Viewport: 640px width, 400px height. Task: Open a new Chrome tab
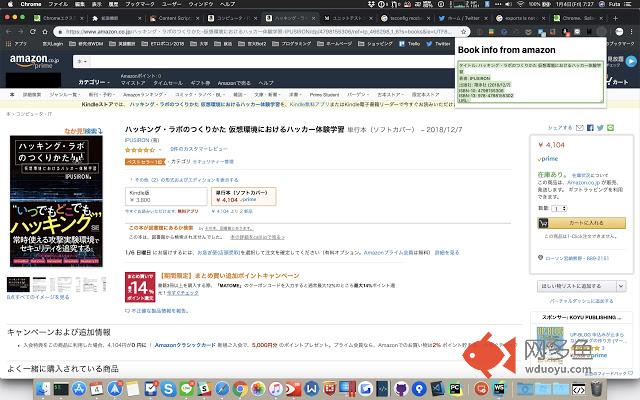click(x=616, y=18)
